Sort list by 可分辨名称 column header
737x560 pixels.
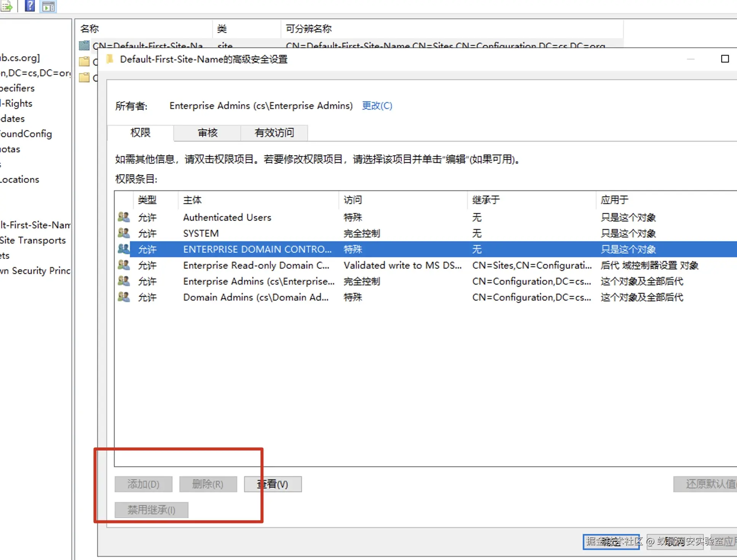pyautogui.click(x=308, y=29)
